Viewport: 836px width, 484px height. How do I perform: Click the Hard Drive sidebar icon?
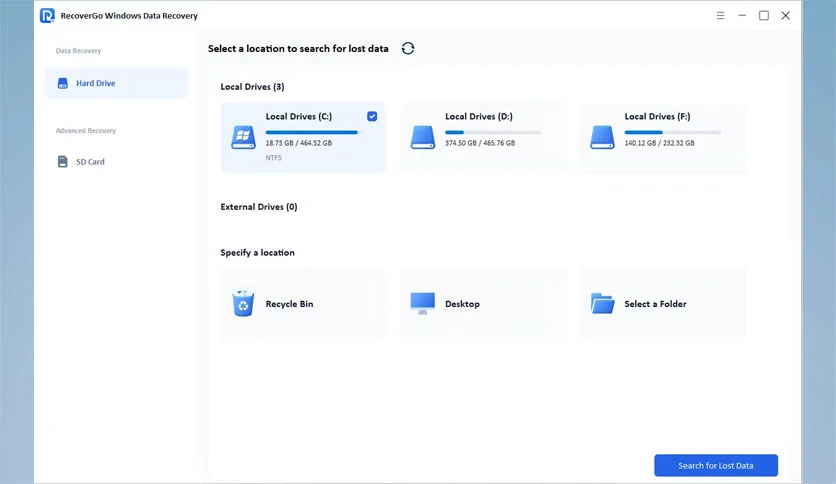pos(63,83)
